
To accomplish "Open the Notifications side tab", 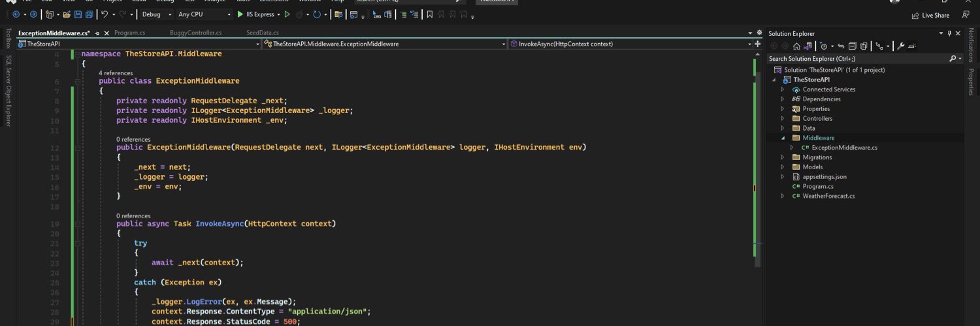I will pyautogui.click(x=971, y=45).
